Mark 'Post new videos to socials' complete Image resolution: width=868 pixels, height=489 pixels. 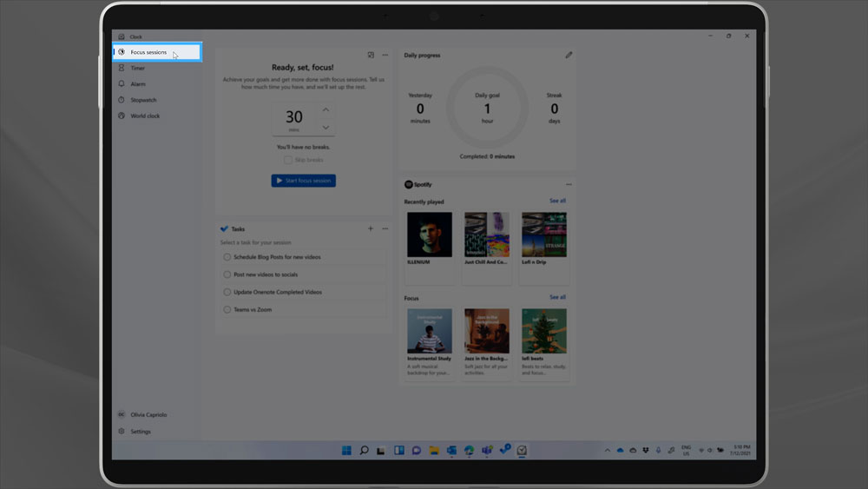[x=227, y=274]
